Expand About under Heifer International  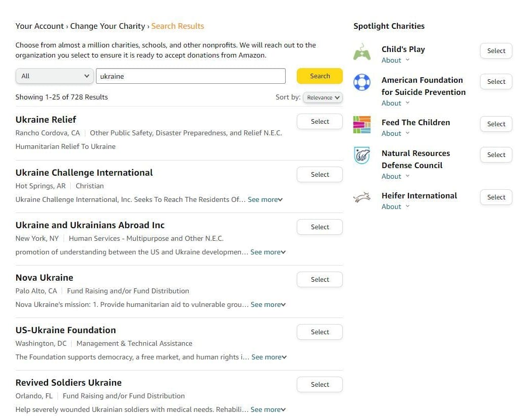coord(395,207)
